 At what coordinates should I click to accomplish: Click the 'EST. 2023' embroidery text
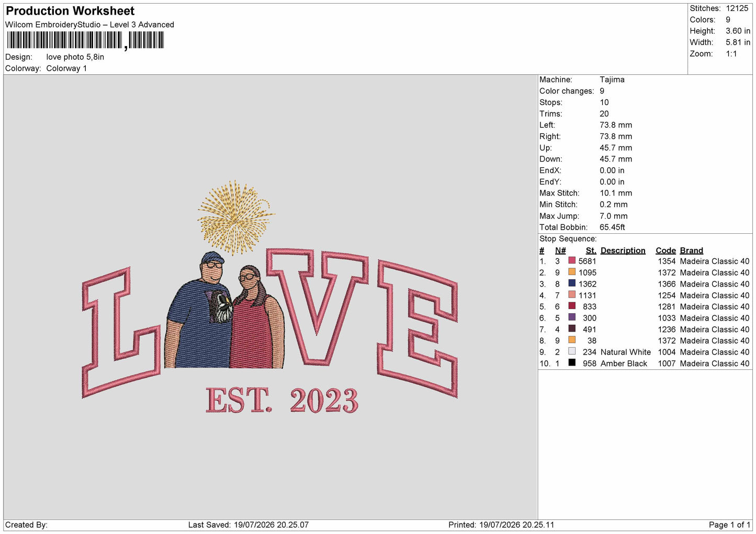tap(282, 401)
